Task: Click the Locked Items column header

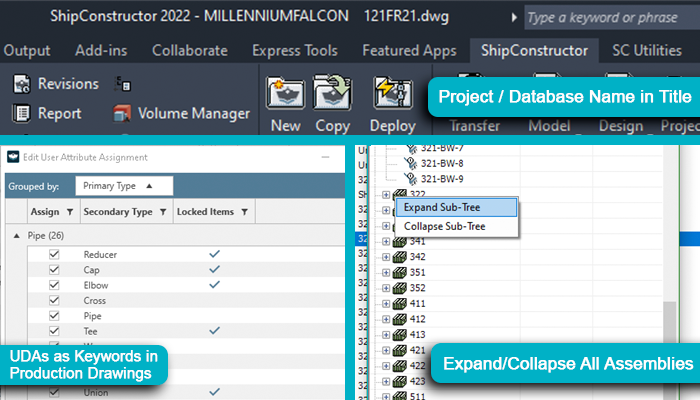Action: 214,212
